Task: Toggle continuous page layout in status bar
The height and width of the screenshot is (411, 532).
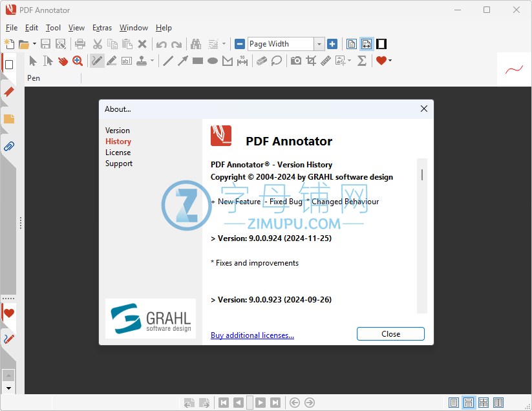Action: pos(469,403)
